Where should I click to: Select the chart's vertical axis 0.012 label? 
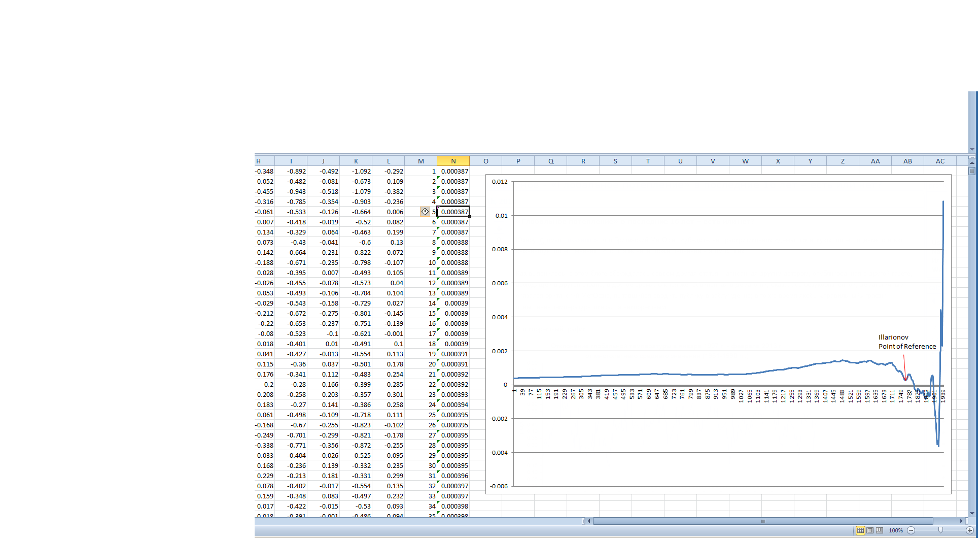(x=500, y=182)
